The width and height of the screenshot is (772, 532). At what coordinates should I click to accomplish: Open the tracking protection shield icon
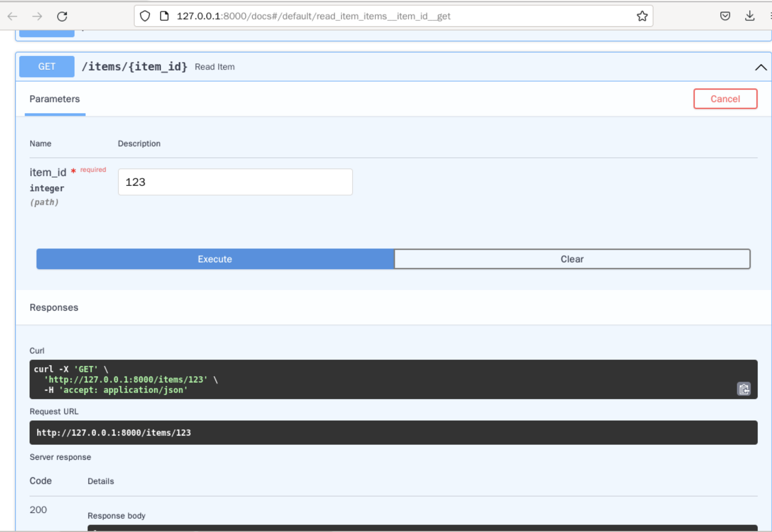[x=145, y=16]
